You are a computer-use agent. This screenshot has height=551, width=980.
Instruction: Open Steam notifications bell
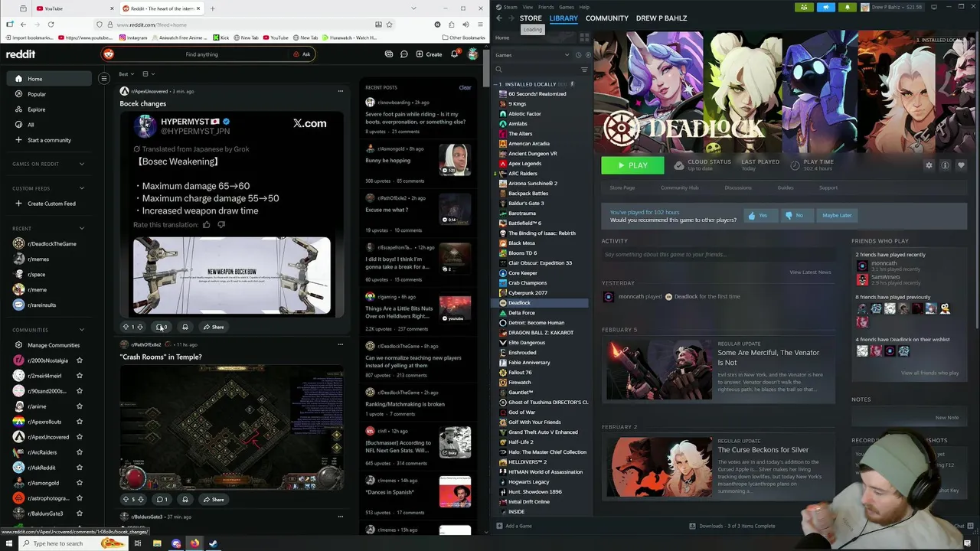click(848, 7)
